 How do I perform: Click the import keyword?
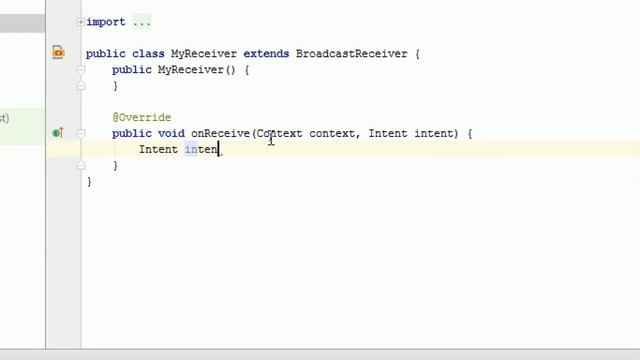pyautogui.click(x=106, y=22)
